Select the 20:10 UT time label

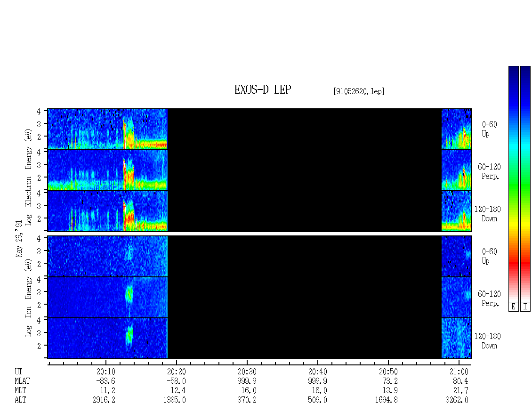106,372
